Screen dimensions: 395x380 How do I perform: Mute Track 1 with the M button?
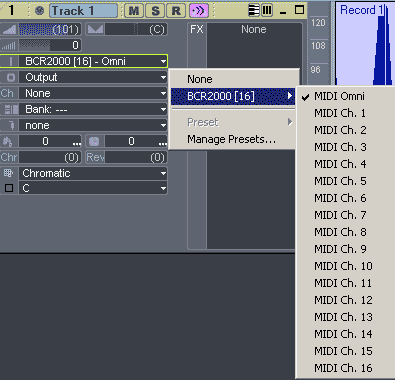[x=134, y=11]
